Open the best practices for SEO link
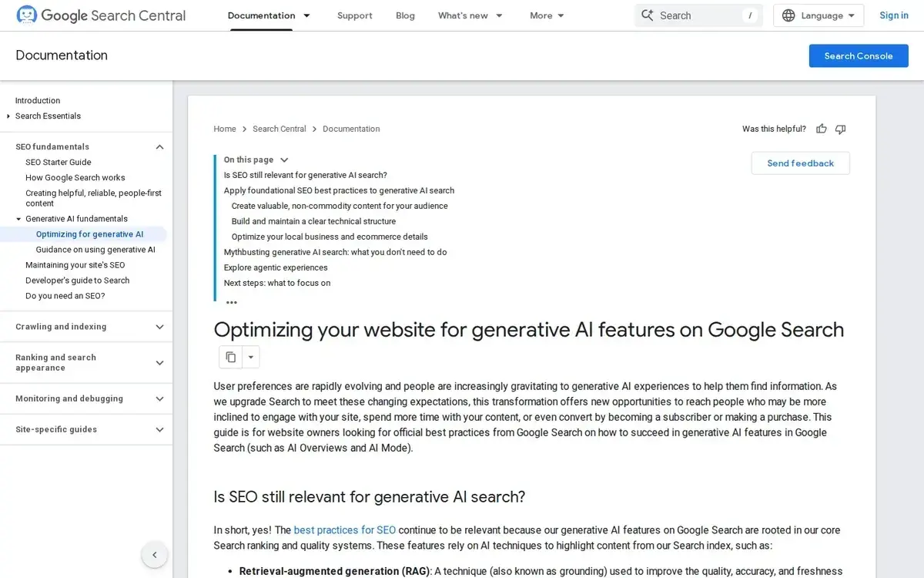The height and width of the screenshot is (578, 924). tap(345, 530)
